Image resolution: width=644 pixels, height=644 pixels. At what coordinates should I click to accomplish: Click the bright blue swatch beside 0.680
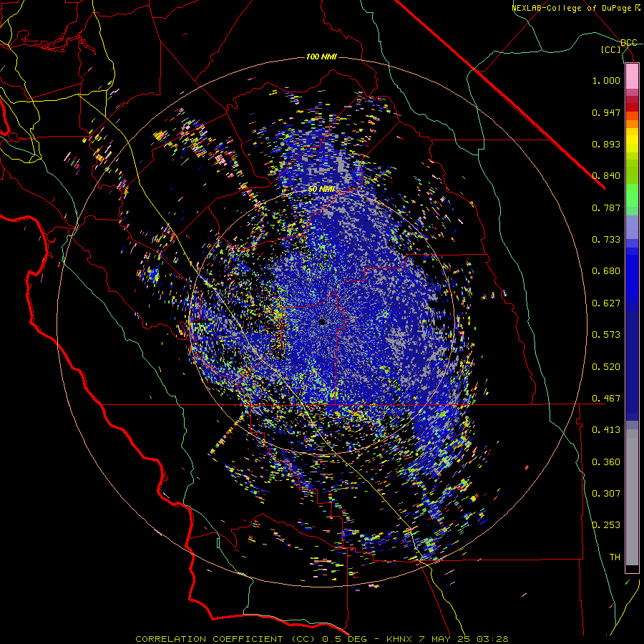click(x=632, y=275)
